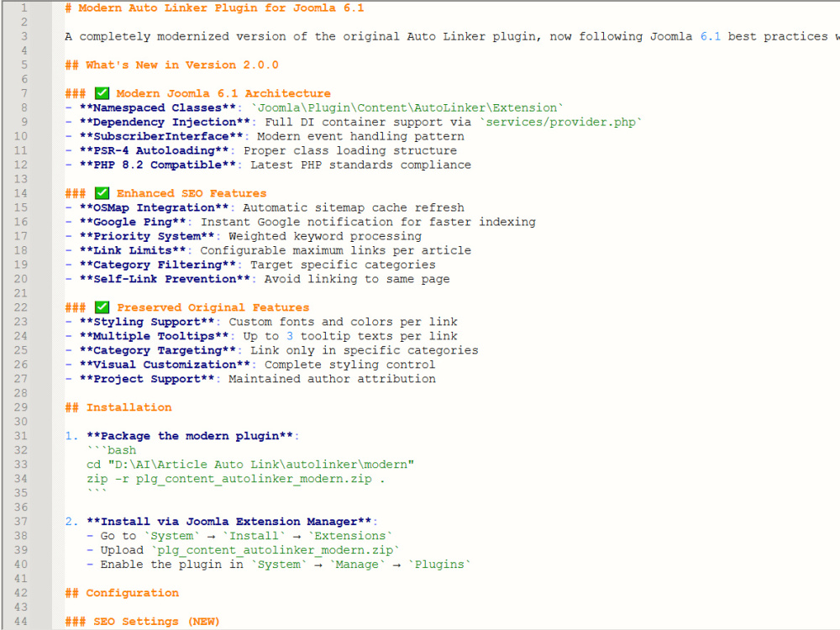This screenshot has width=840, height=630.
Task: Click the bold text 'Package the modern plugin'
Action: click(190, 436)
